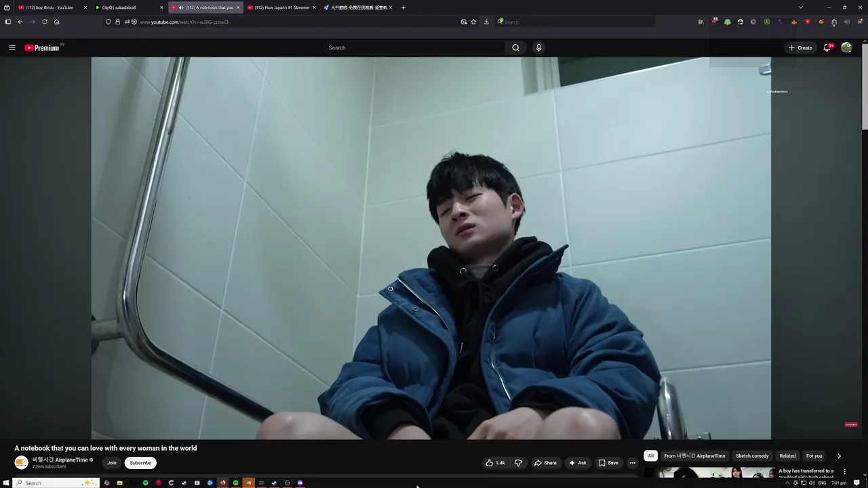Open 'A boy has transferred' video title
868x488 pixels.
pyautogui.click(x=806, y=473)
